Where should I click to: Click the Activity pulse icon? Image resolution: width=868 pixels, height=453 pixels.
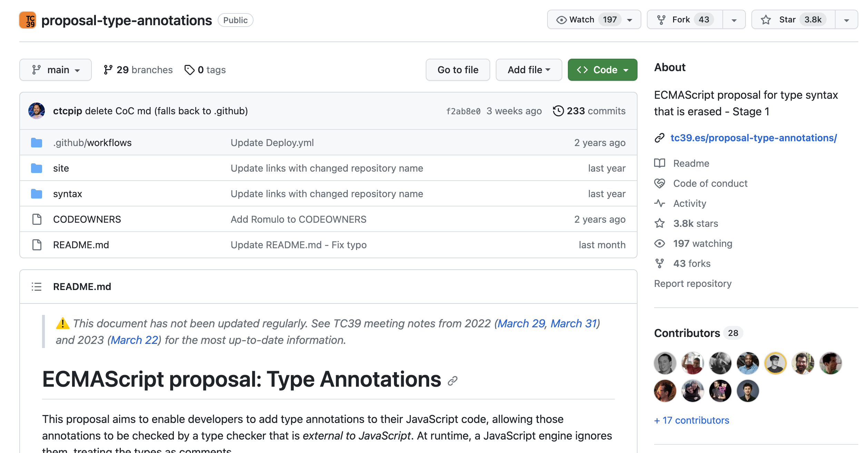pos(659,203)
